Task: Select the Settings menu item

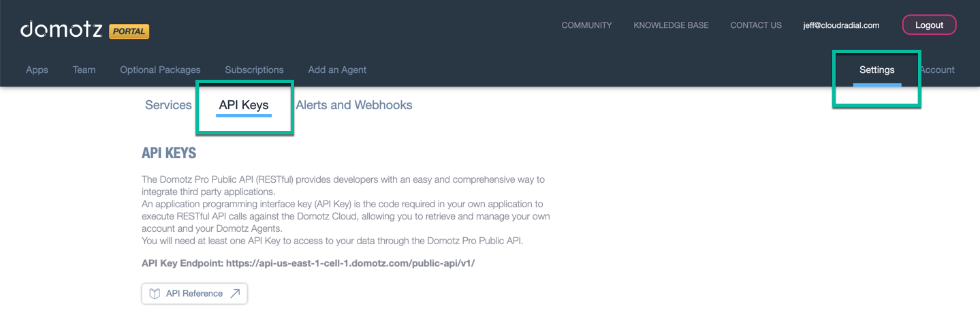Action: pyautogui.click(x=876, y=70)
